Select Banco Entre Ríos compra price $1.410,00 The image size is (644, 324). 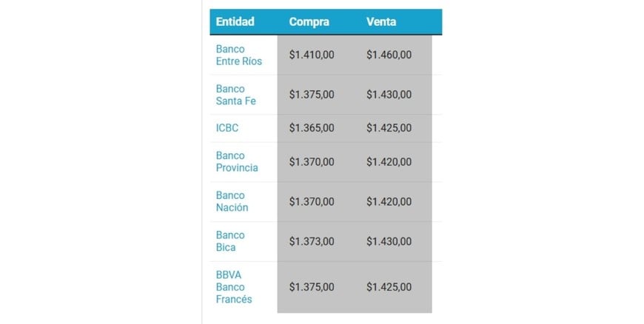pos(312,55)
